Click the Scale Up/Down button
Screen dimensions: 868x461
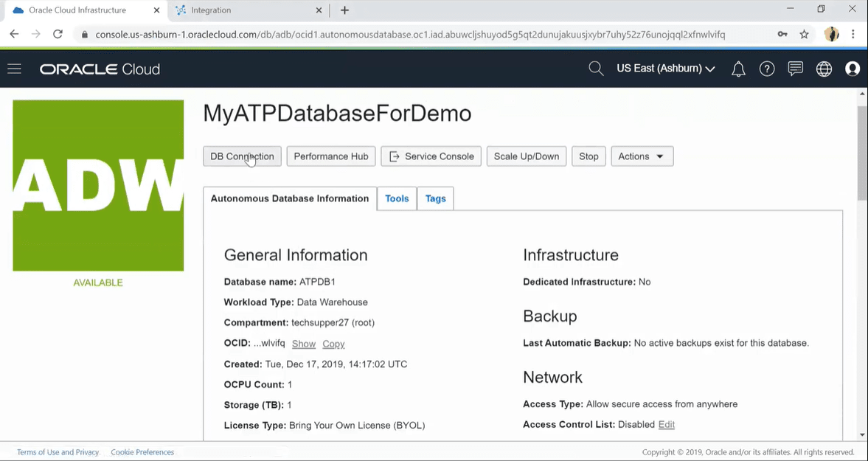click(x=527, y=156)
